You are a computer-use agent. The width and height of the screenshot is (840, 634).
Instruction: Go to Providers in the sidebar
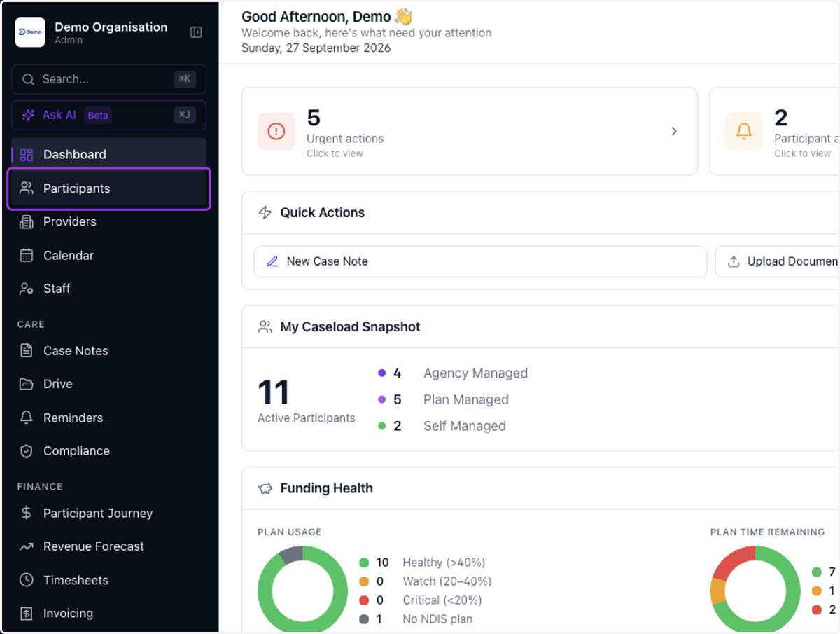[x=108, y=222]
